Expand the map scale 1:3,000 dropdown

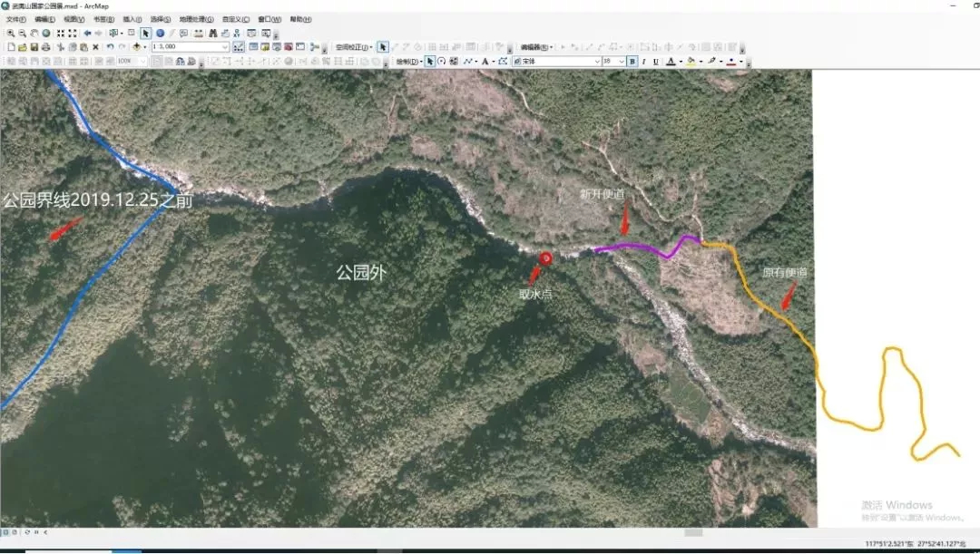coord(225,47)
